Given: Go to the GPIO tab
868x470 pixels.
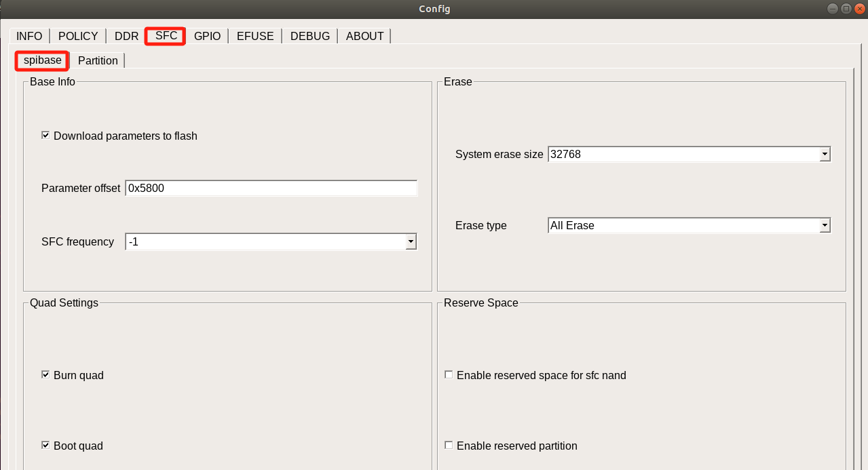Looking at the screenshot, I should coord(207,36).
